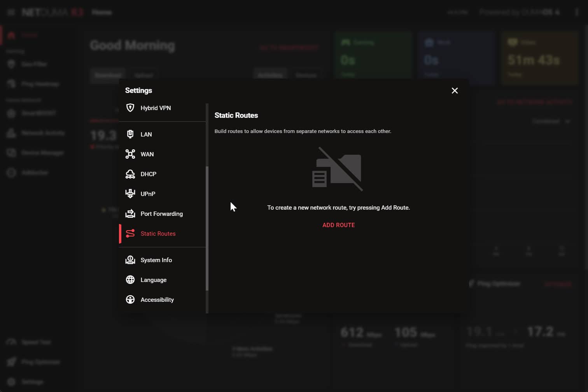Click the Accessibility person icon
The image size is (588, 392).
pos(130,299)
